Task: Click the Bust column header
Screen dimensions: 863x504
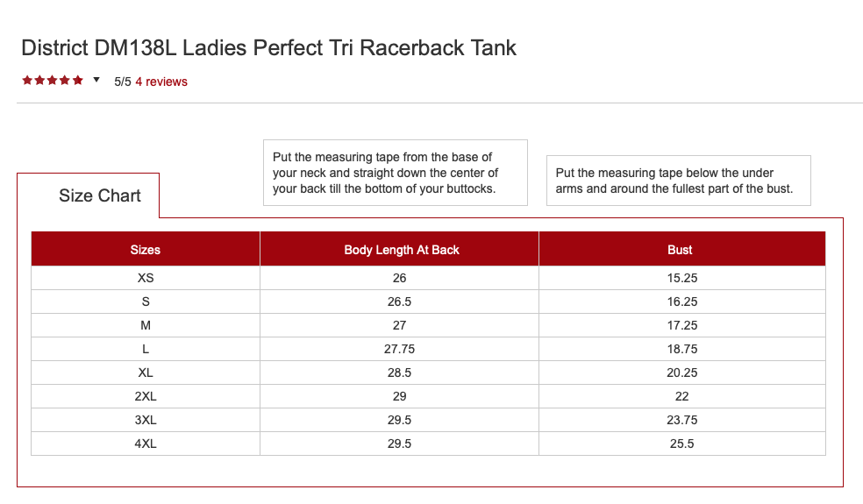Action: (x=680, y=250)
